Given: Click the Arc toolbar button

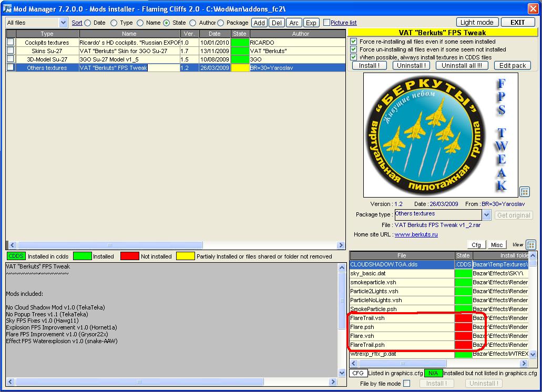Looking at the screenshot, I should tap(294, 23).
